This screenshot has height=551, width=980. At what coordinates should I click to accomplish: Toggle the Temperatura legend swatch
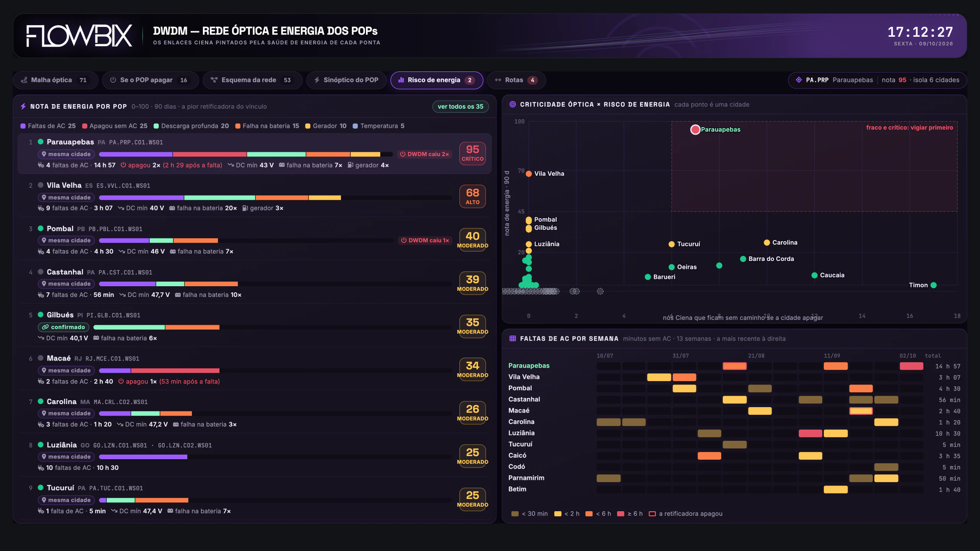click(355, 126)
